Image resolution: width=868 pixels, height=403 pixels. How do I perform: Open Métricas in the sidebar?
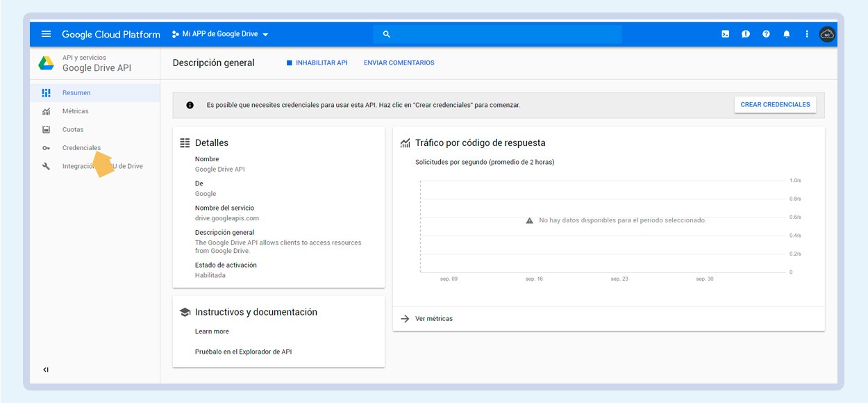tap(95, 111)
